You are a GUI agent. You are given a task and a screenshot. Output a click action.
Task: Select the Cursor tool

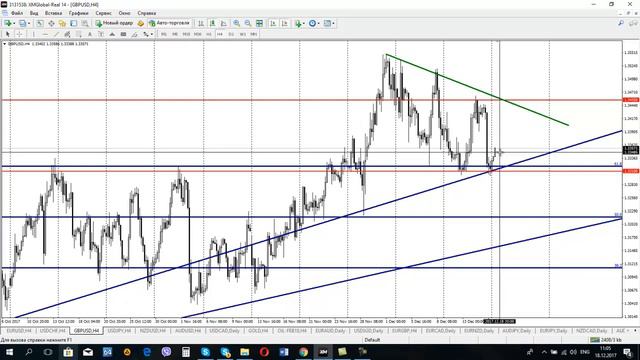pos(7,34)
